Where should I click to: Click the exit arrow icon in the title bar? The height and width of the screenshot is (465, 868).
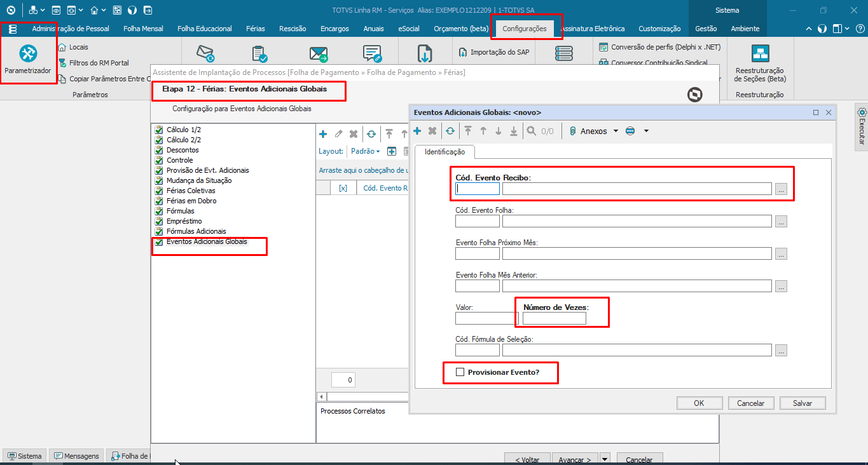point(148,10)
